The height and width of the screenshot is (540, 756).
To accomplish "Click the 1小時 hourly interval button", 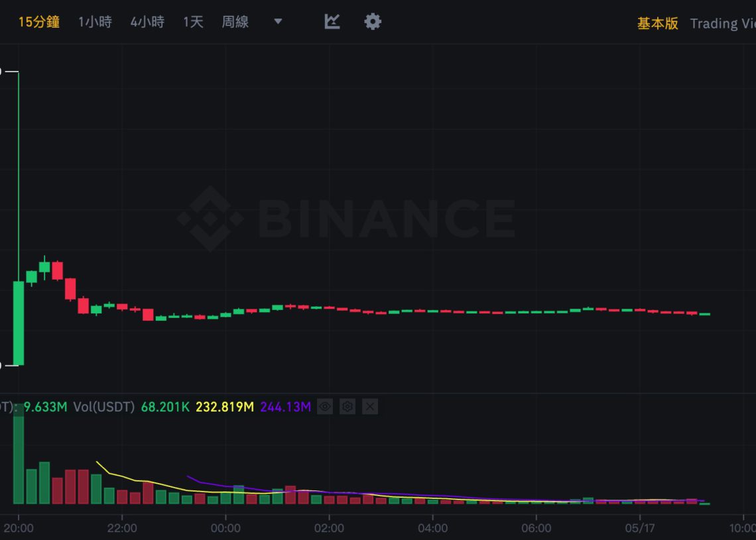I will pyautogui.click(x=95, y=21).
